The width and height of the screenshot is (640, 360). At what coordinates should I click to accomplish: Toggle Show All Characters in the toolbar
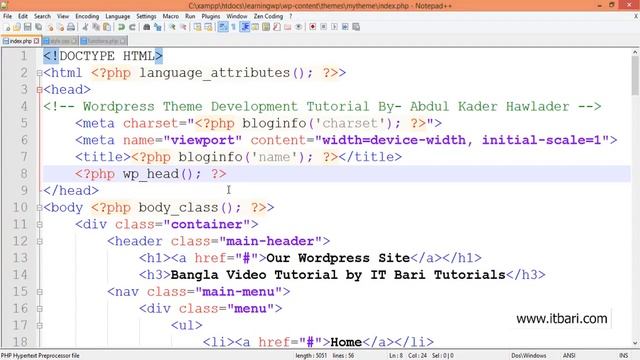pos(233,27)
